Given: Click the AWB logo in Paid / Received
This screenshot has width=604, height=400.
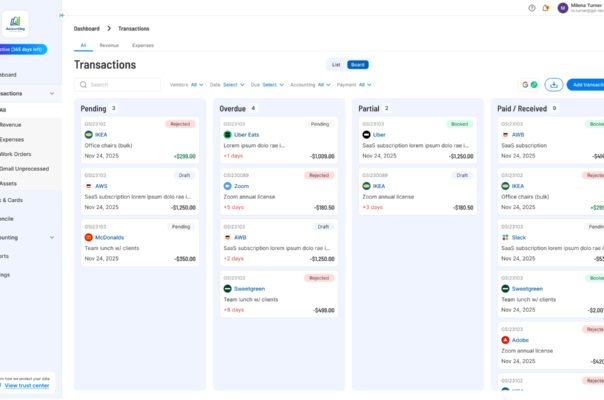Looking at the screenshot, I should (505, 135).
